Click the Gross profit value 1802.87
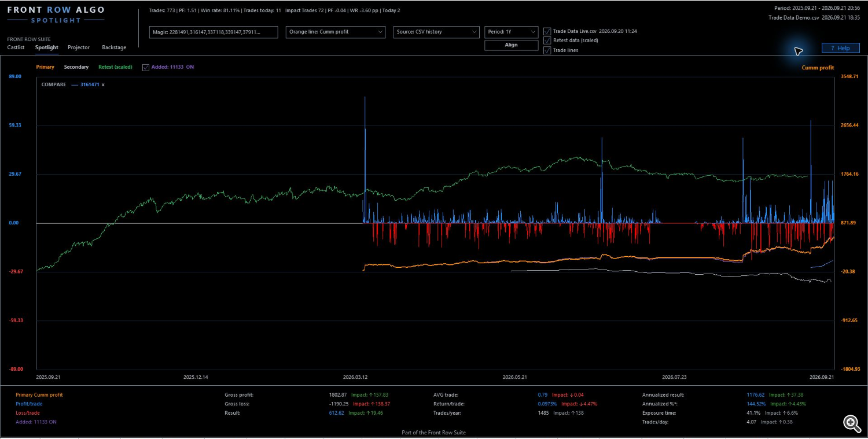The width and height of the screenshot is (868, 439). [x=338, y=395]
